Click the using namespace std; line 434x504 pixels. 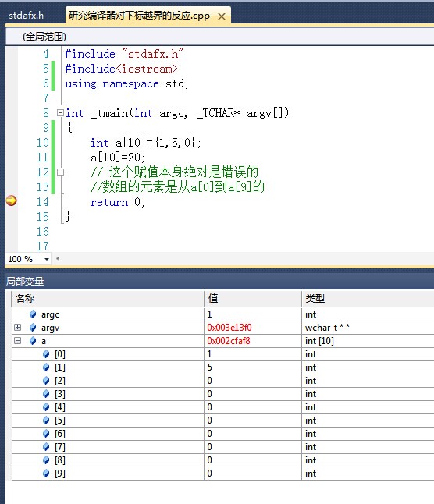pyautogui.click(x=126, y=83)
